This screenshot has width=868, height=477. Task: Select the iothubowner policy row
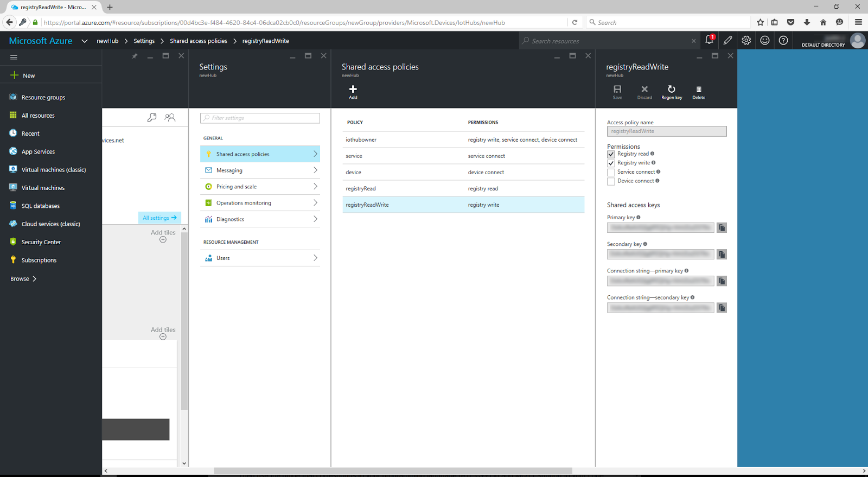(x=463, y=139)
